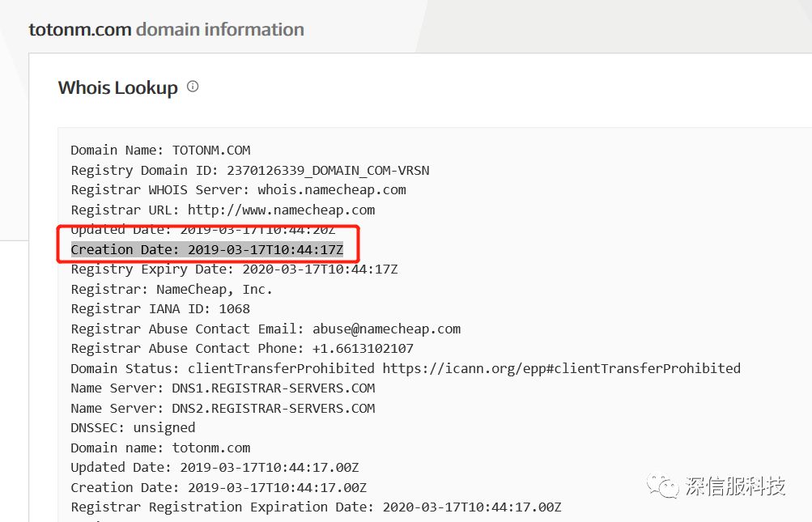The image size is (812, 522).
Task: Select the 'DNSSEC: unsigned' line
Action: pyautogui.click(x=133, y=428)
